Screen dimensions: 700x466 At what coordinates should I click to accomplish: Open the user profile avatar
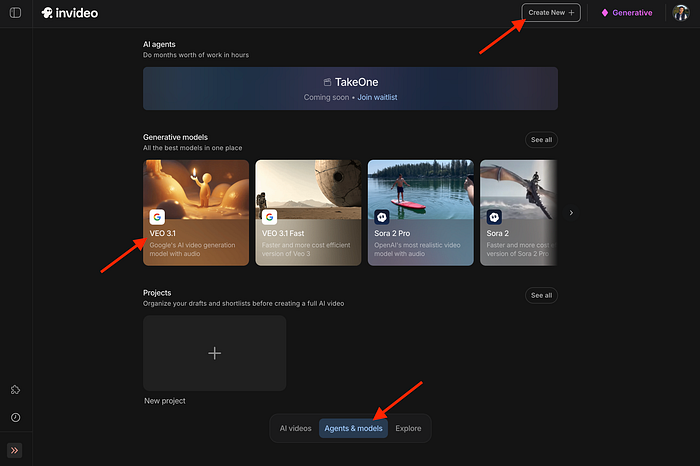pos(680,13)
